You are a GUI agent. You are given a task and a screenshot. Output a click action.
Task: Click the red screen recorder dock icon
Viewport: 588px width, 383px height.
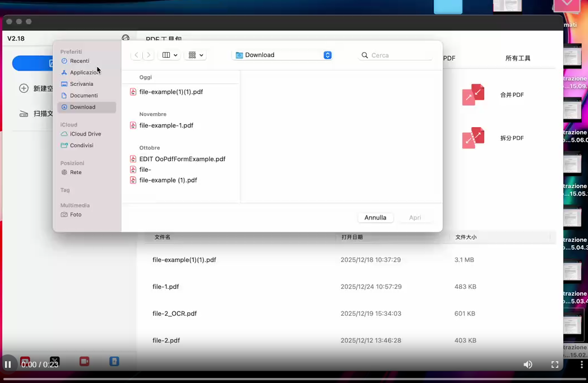[x=85, y=361]
